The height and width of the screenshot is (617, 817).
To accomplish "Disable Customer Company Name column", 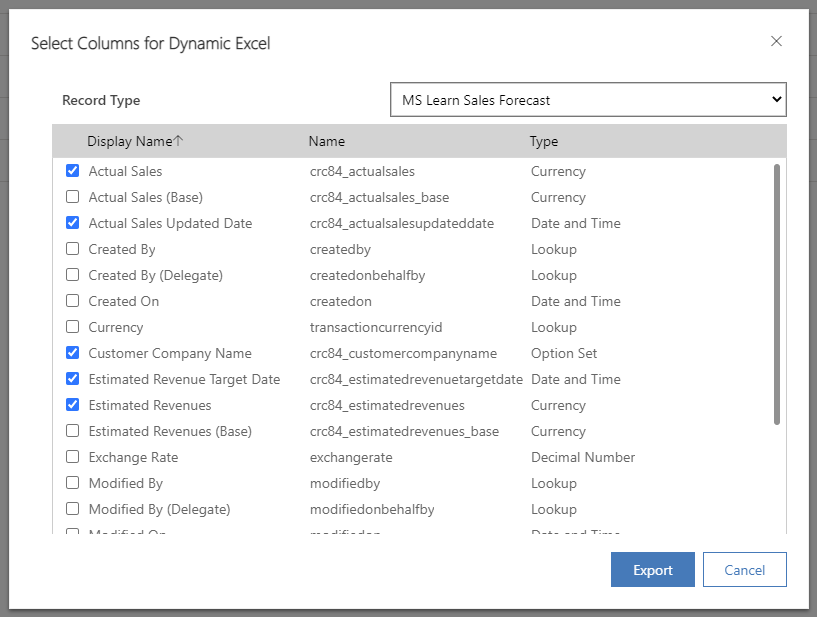I will (x=72, y=353).
